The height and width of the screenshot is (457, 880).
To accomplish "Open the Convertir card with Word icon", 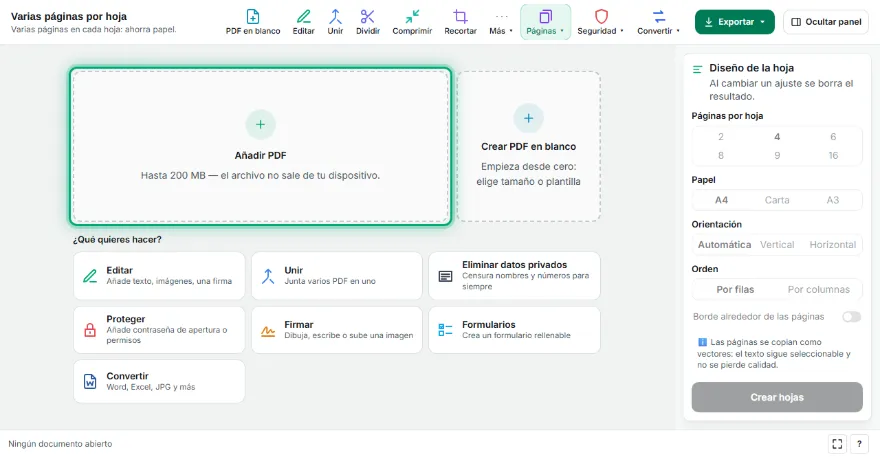I will (x=159, y=381).
